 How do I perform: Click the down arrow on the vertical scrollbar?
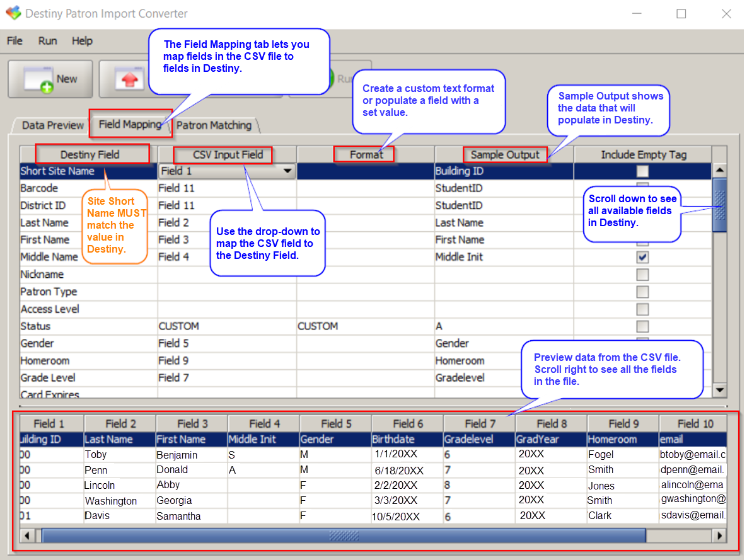tap(720, 391)
